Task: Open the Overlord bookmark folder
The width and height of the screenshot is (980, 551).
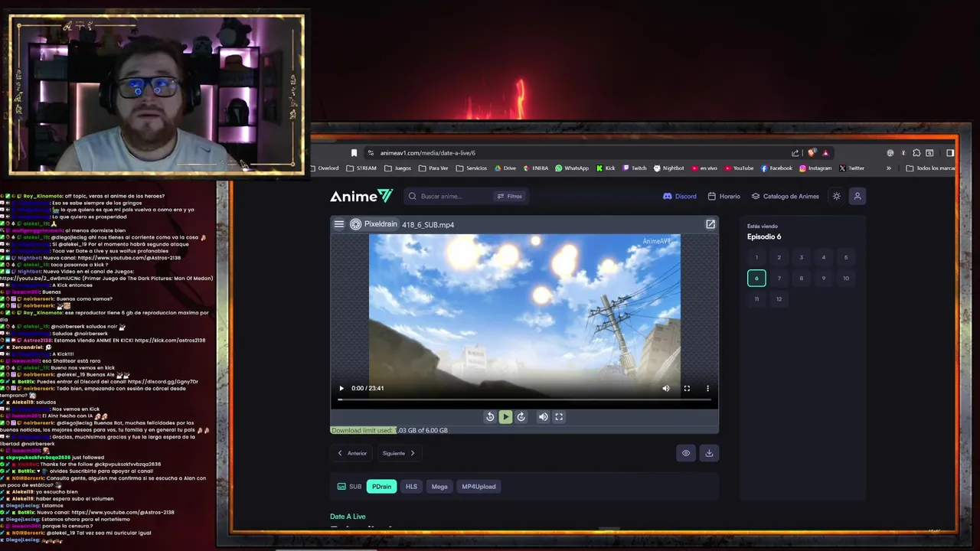Action: 324,168
